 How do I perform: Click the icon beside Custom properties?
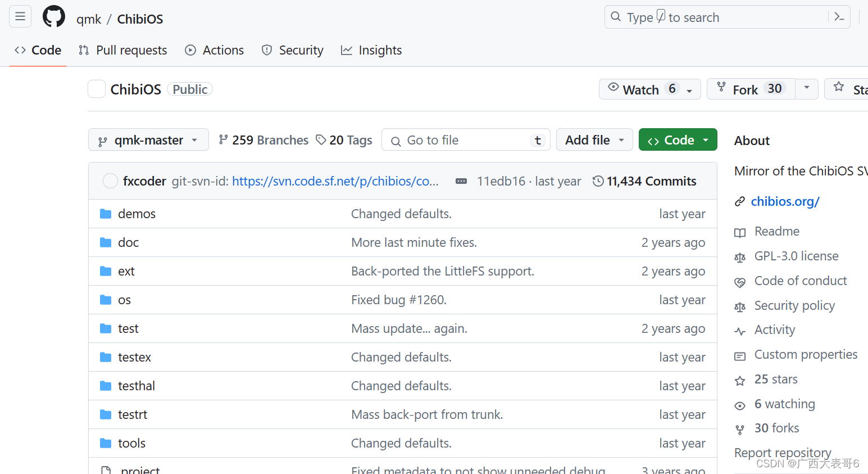click(740, 356)
